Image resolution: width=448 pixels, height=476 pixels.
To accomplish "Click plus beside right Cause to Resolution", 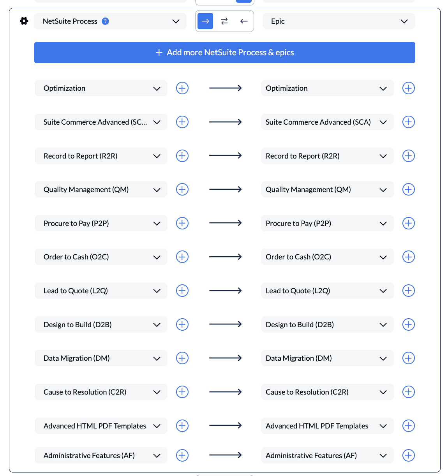I will pos(408,392).
